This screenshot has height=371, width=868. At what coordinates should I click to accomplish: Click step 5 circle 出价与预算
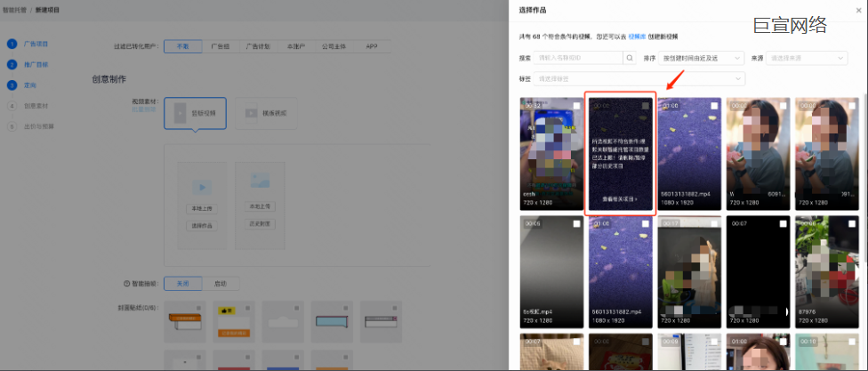12,126
